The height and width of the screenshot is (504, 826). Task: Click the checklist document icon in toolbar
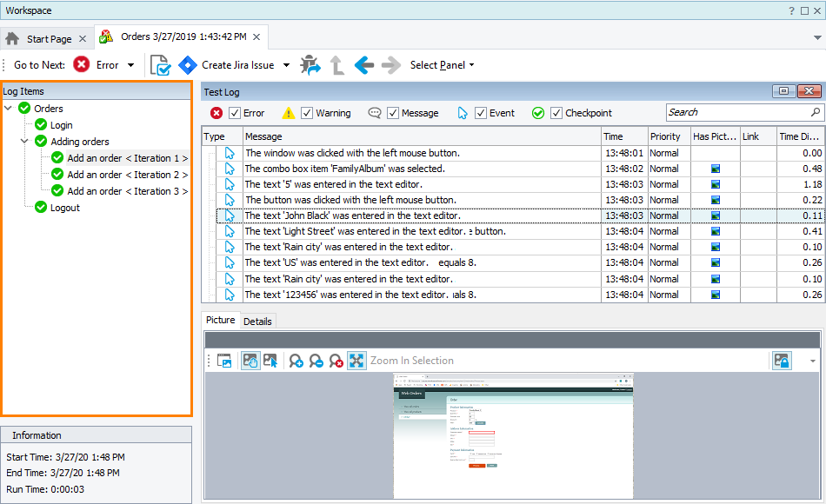159,65
